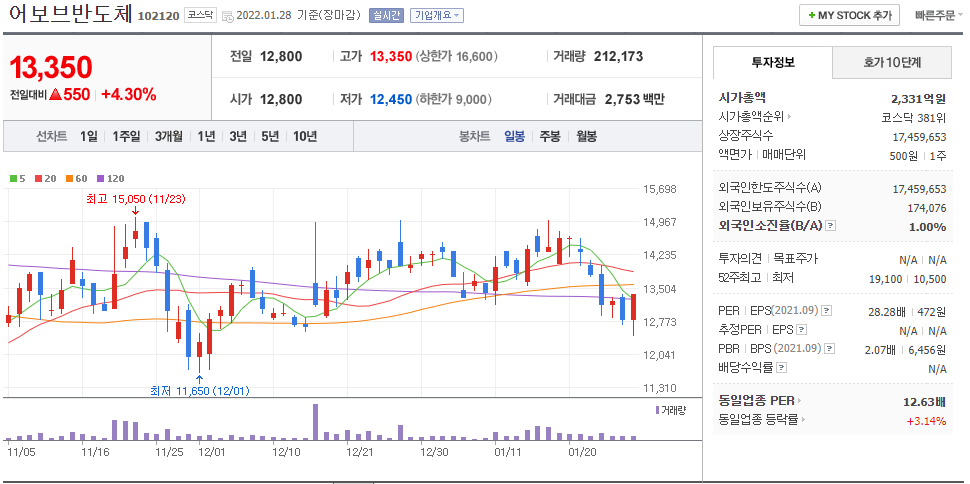Click the purple 120-day average legend swatch

coord(101,179)
